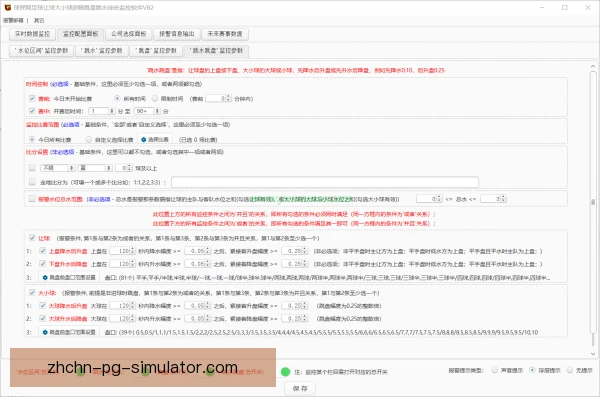Screen dimensions: 600x397
Task: Open the match end minute dropdown showing 90+
Action: click(147, 111)
